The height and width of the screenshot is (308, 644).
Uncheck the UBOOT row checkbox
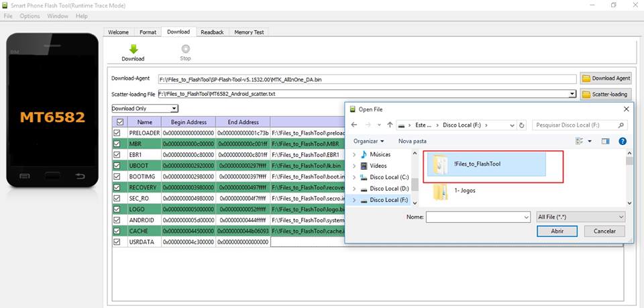117,166
